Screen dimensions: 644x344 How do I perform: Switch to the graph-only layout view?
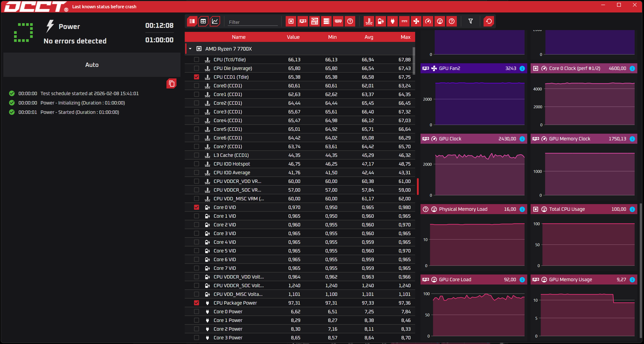[x=215, y=21]
